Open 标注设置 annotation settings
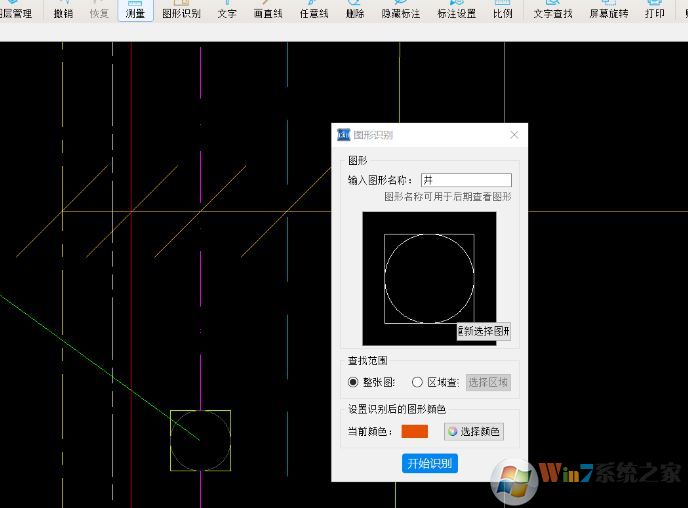This screenshot has height=508, width=688. [456, 13]
